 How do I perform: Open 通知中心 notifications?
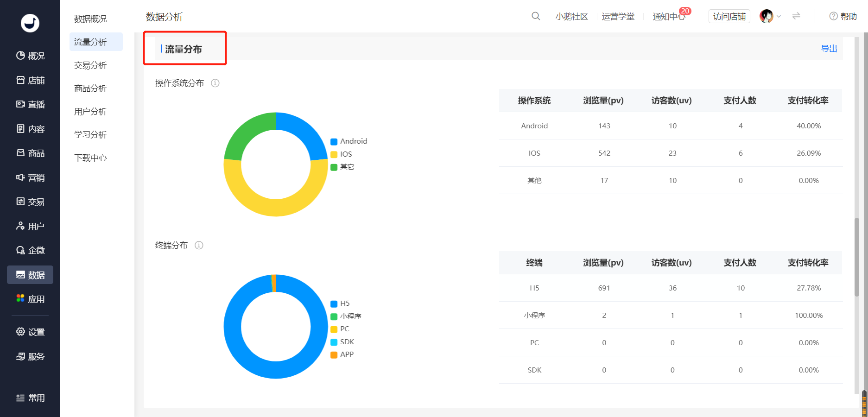669,17
